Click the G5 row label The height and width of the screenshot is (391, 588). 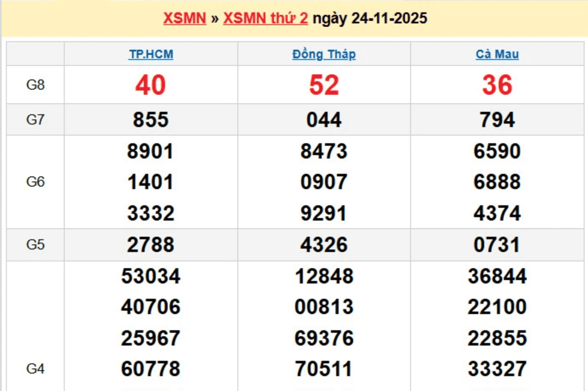coord(35,245)
